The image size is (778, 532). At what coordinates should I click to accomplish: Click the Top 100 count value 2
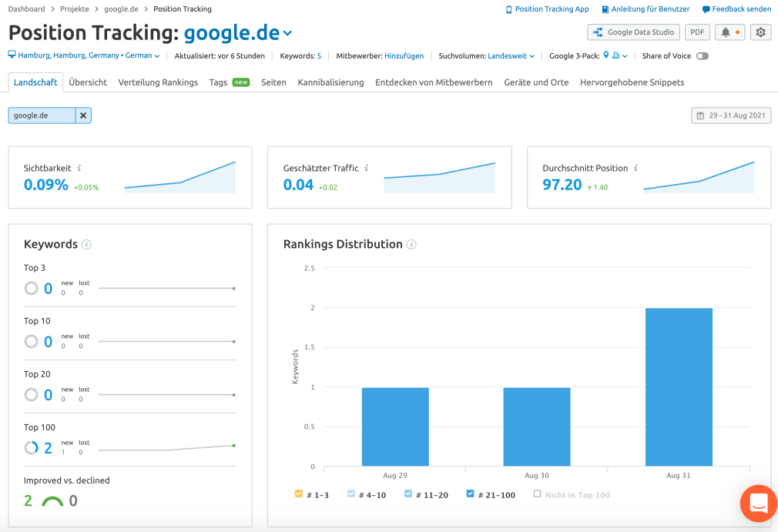click(48, 448)
